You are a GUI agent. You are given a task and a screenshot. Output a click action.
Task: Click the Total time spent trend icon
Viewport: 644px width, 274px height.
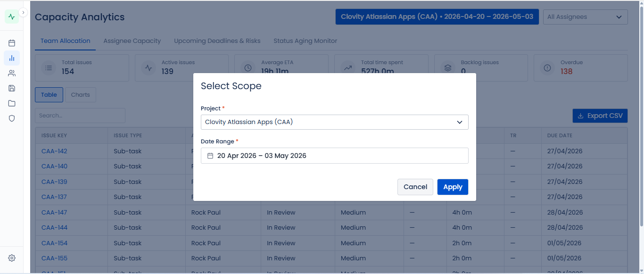pyautogui.click(x=348, y=68)
